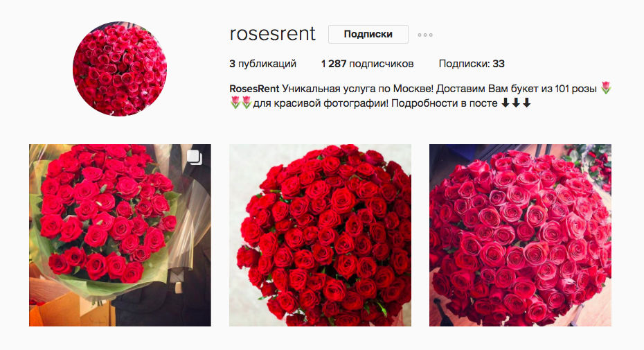Image resolution: width=644 pixels, height=350 pixels.
Task: View the 1 287 подписчиков followers list
Action: [367, 64]
